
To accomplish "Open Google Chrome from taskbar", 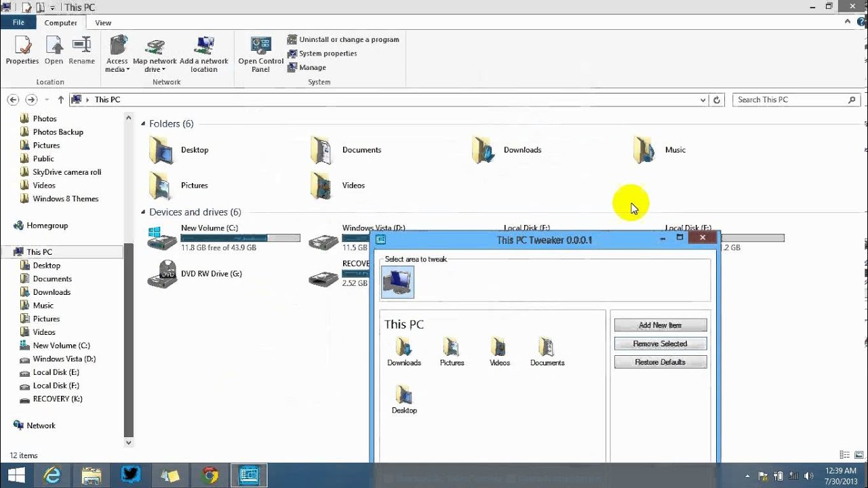I will coord(210,475).
